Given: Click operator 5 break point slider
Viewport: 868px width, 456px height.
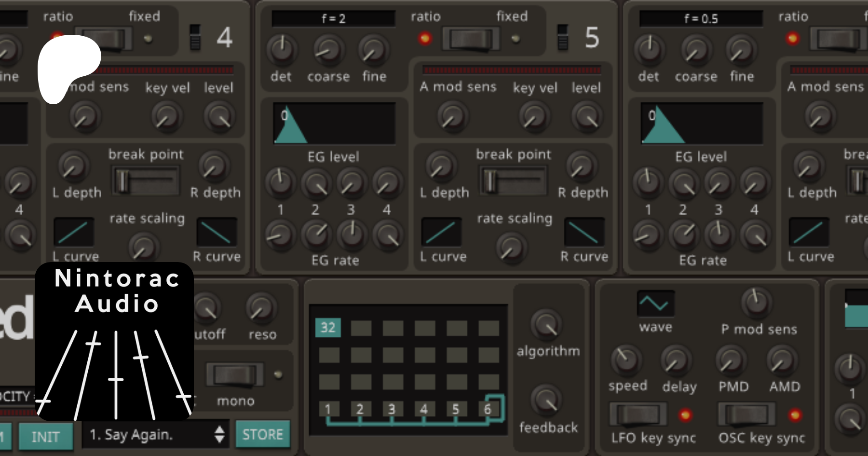Looking at the screenshot, I should point(513,181).
